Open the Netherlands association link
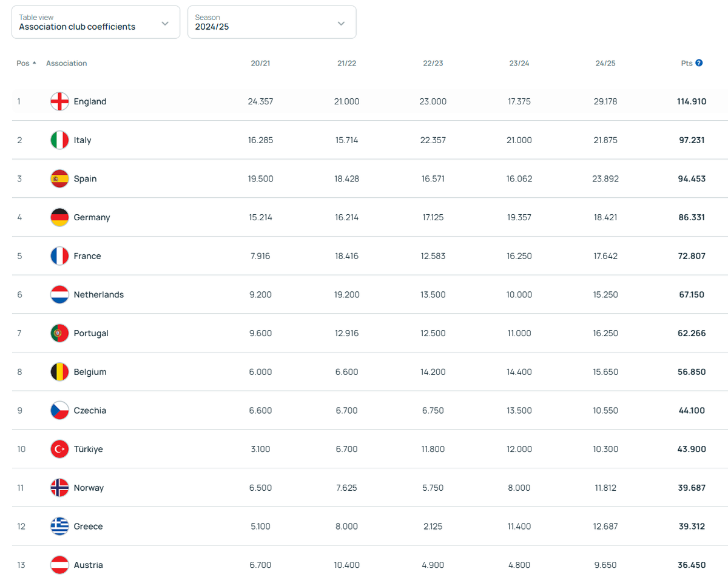Viewport: 728px width, 580px height. click(98, 295)
